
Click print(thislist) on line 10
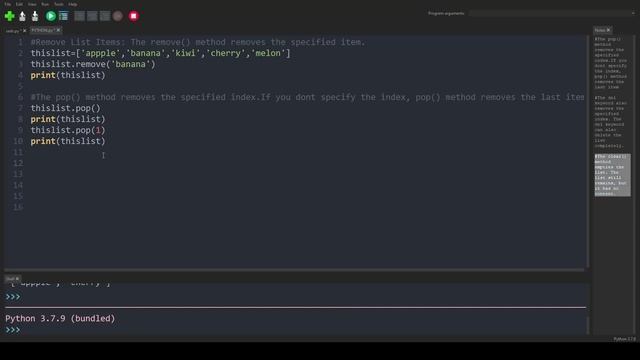pyautogui.click(x=68, y=141)
